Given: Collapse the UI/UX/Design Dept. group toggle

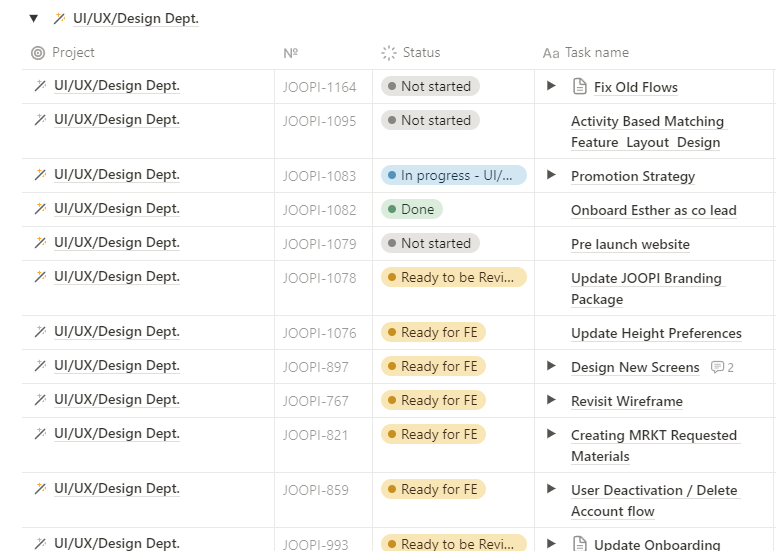Looking at the screenshot, I should tap(34, 19).
